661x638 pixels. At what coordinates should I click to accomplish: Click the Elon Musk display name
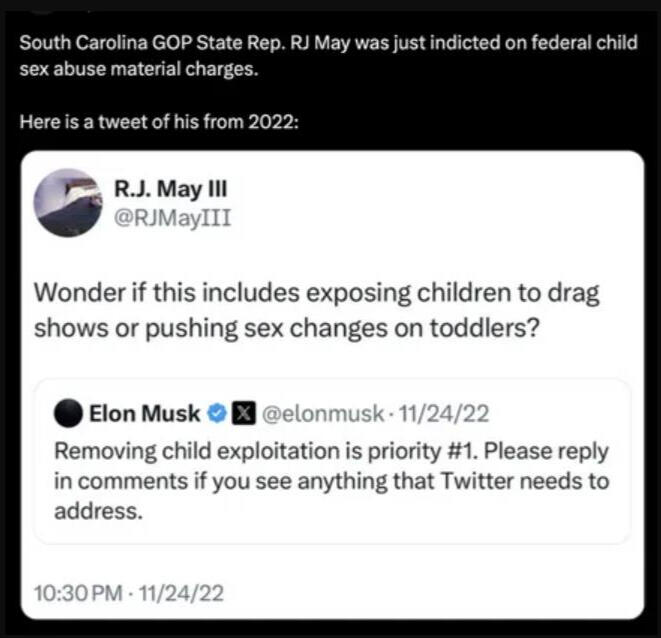pyautogui.click(x=144, y=412)
